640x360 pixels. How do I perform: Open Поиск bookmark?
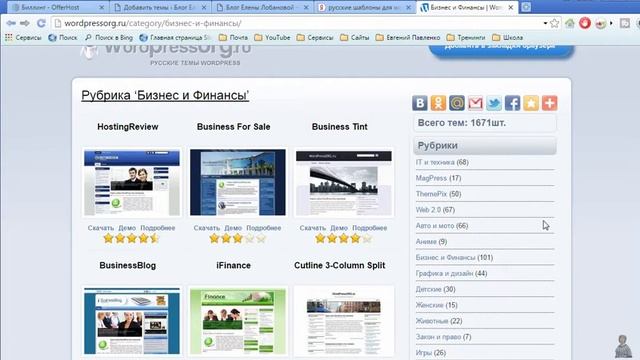(62, 38)
